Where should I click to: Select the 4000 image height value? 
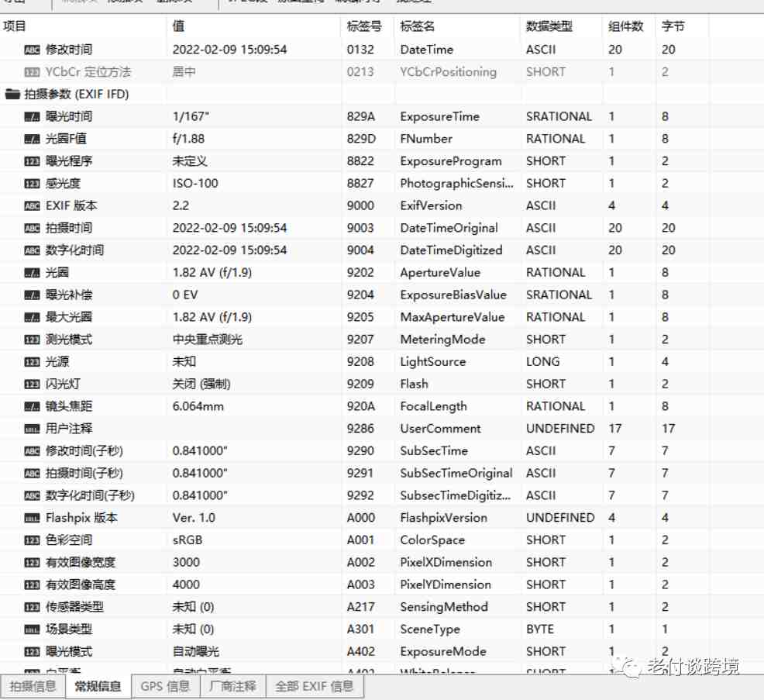pyautogui.click(x=186, y=585)
